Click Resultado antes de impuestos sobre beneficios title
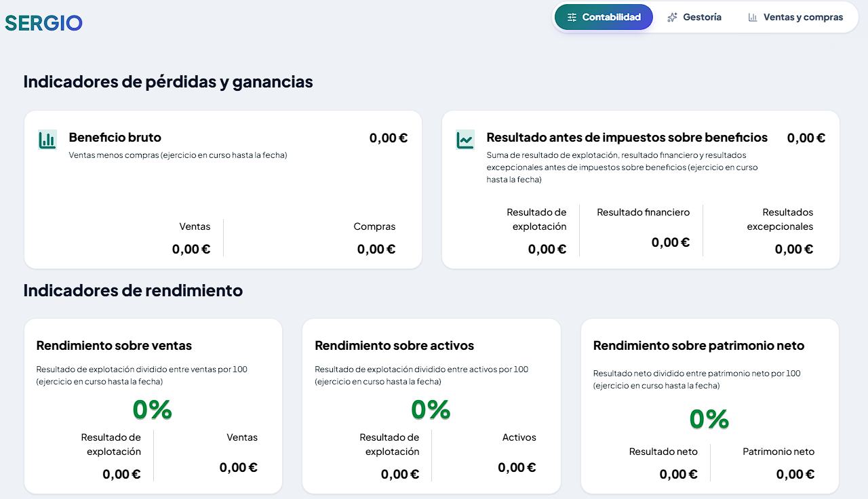 (627, 138)
